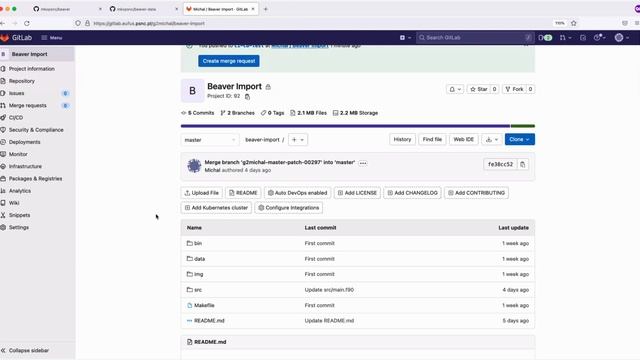
Task: Click Add Kubernetes cluster button
Action: 216,208
